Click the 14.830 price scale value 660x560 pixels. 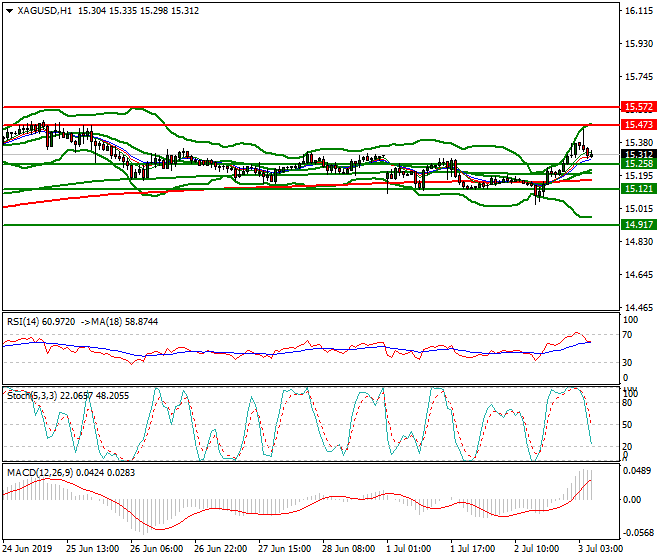point(639,242)
